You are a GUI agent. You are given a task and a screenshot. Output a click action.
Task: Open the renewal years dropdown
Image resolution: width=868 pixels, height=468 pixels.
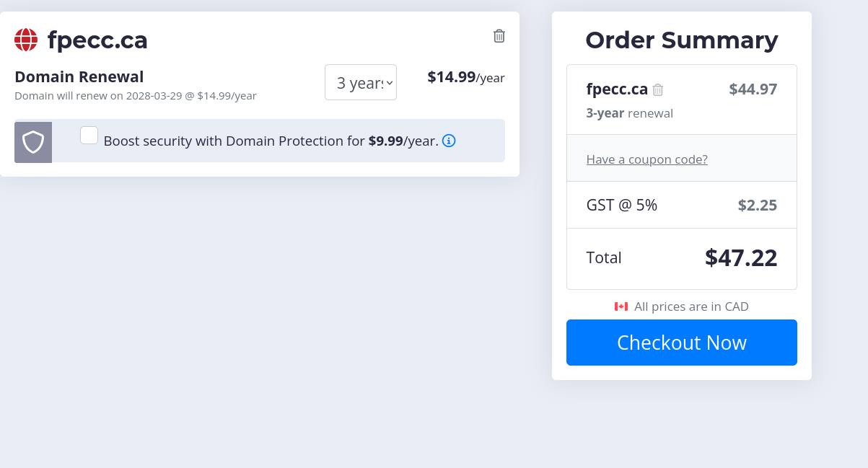point(361,82)
